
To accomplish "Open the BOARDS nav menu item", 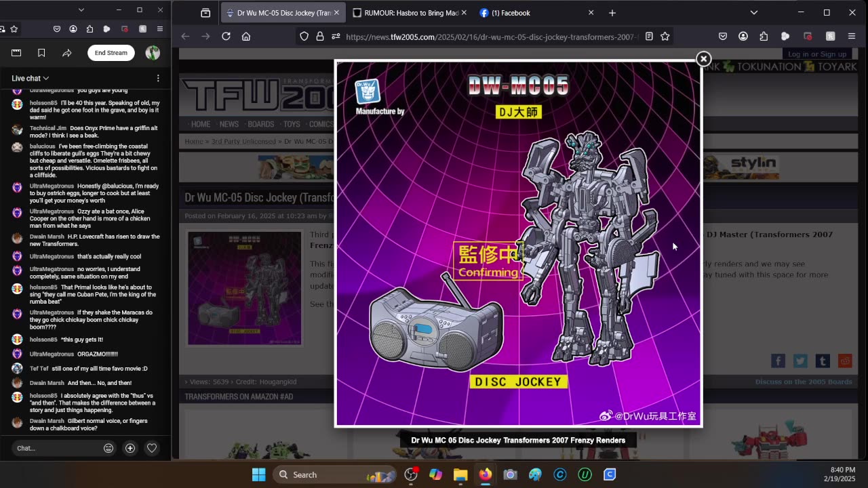I will click(x=261, y=124).
